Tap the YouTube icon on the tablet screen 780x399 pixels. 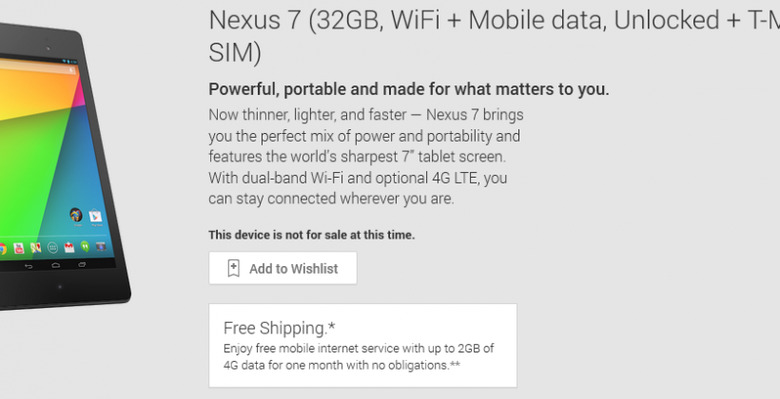point(19,248)
